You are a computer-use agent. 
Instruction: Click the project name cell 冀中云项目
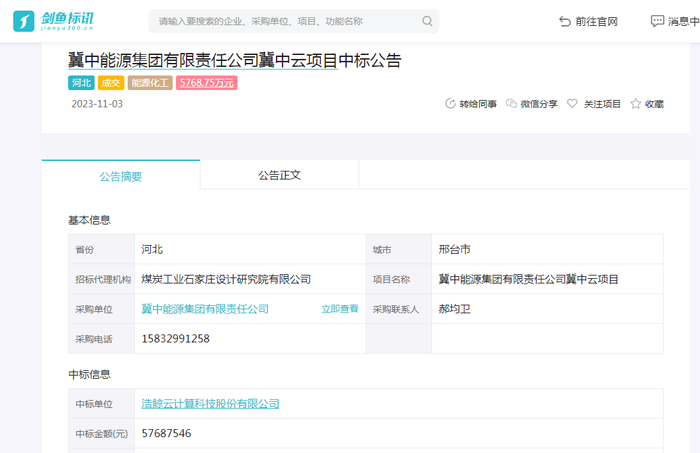click(x=529, y=279)
